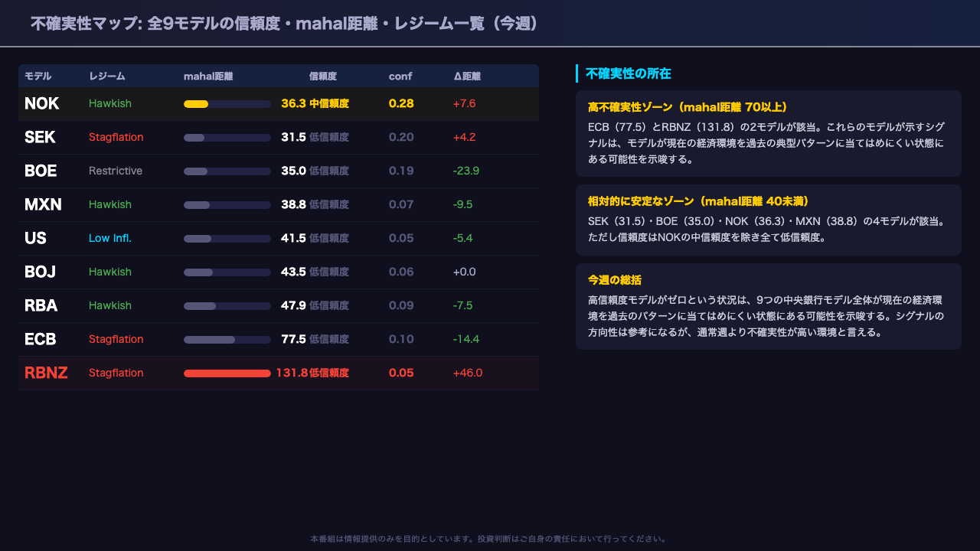The image size is (980, 551).
Task: Click SEK's Stagflation regime label
Action: tap(116, 137)
